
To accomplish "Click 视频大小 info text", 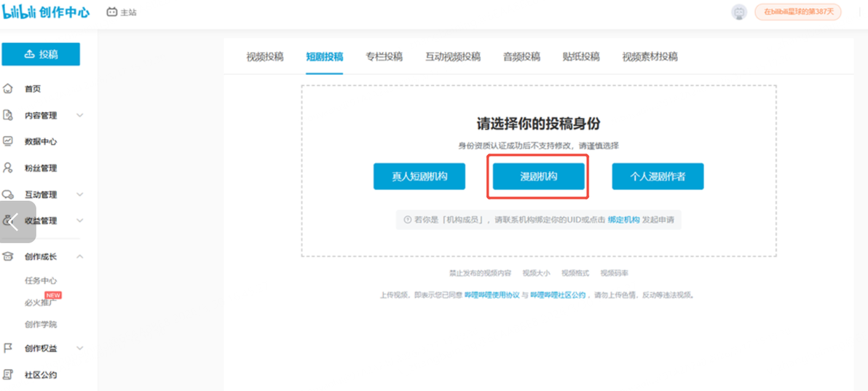I will [x=536, y=274].
